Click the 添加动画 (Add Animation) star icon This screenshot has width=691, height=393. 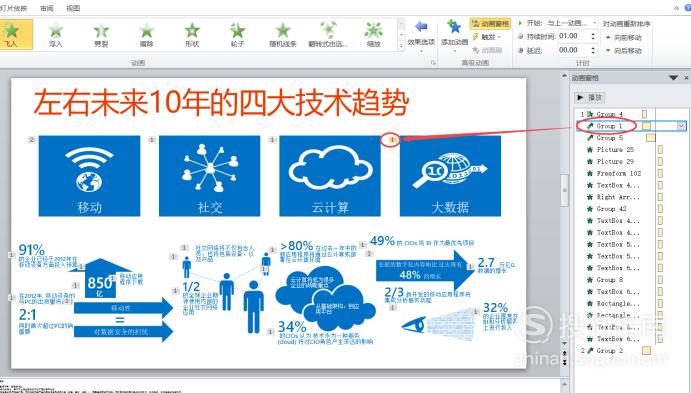[x=454, y=28]
